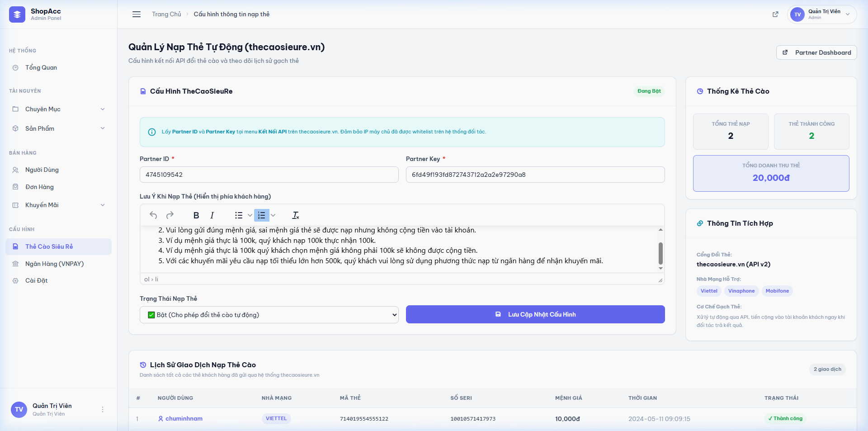Insert a bulleted list

pos(239,215)
